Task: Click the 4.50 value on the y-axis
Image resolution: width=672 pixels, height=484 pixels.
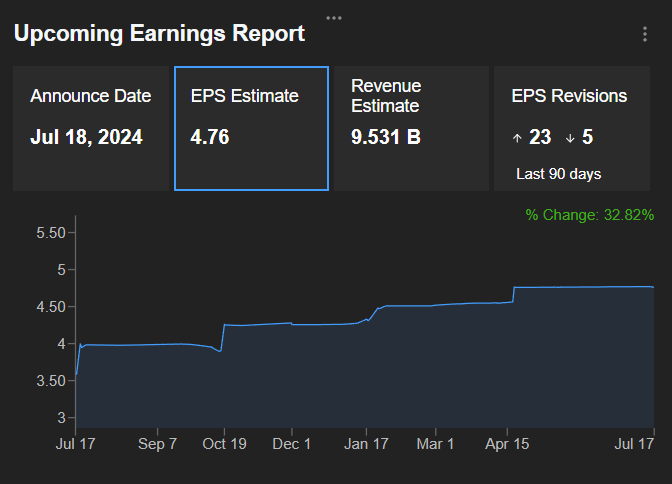Action: point(49,307)
